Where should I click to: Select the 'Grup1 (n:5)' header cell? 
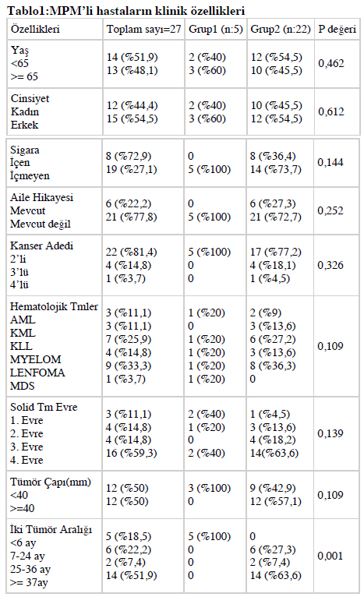pos(216,30)
